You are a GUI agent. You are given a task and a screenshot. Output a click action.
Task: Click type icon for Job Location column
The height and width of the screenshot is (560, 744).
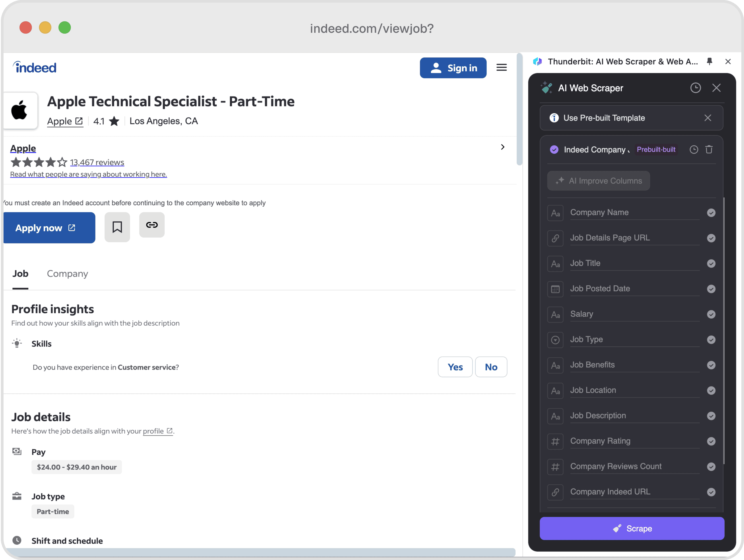click(555, 391)
